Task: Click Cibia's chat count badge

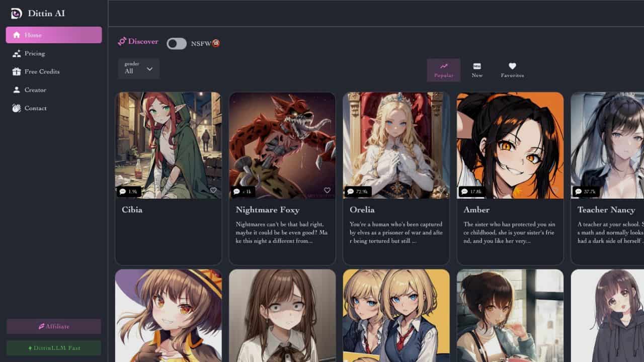Action: [128, 192]
